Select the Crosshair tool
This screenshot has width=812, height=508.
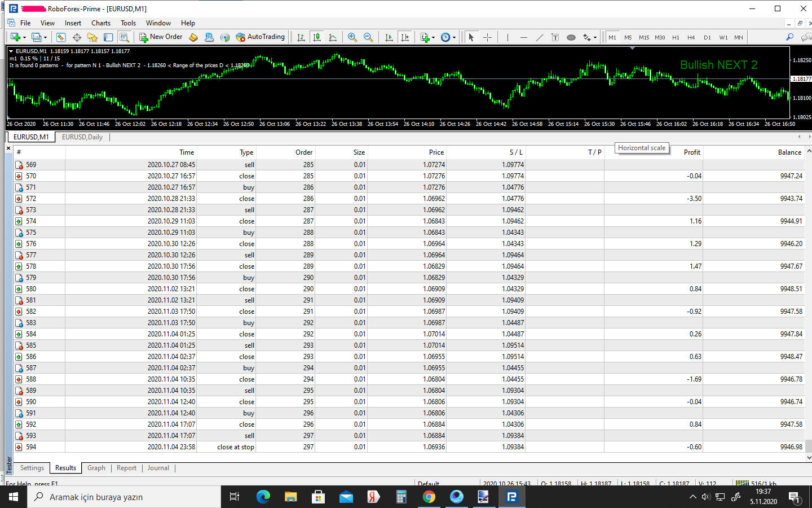point(488,37)
